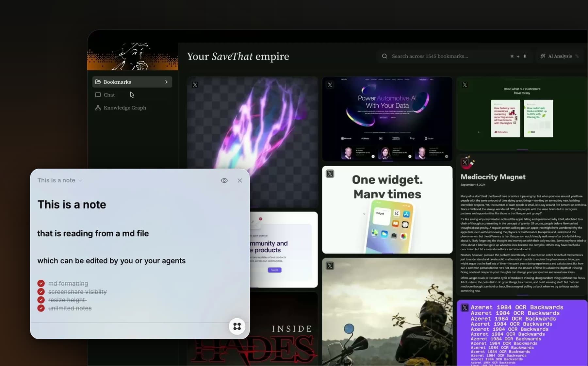
Task: Click the round command icon button in the note
Action: pos(237,326)
